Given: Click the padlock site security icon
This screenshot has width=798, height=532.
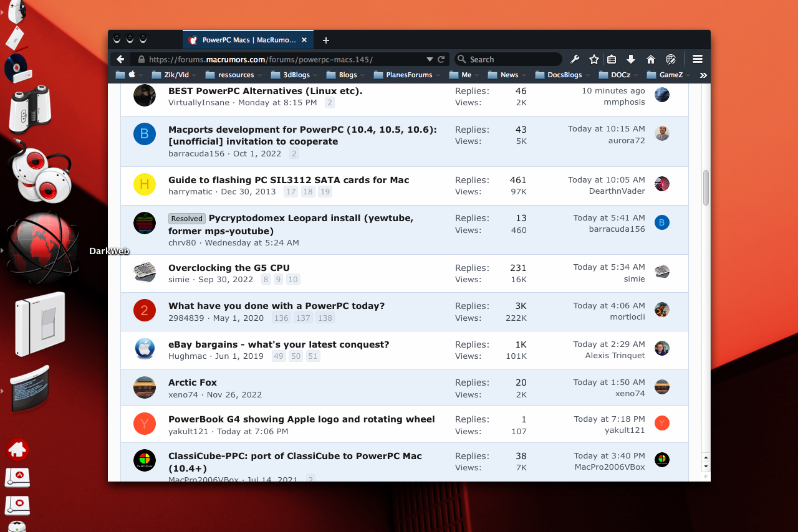Looking at the screenshot, I should 142,59.
